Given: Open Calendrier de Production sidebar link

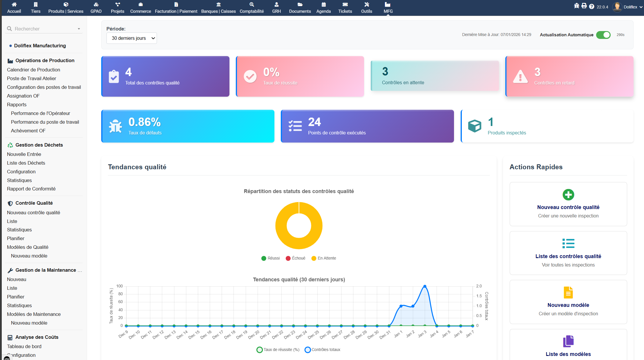Looking at the screenshot, I should pyautogui.click(x=33, y=70).
